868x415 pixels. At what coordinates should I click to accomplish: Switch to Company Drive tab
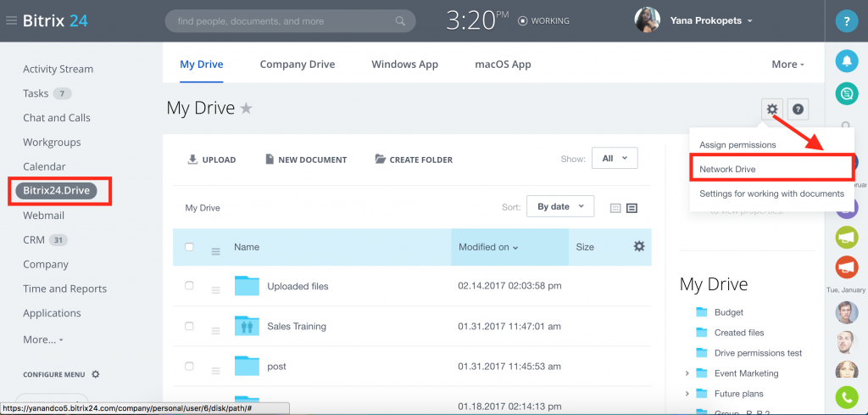(298, 64)
